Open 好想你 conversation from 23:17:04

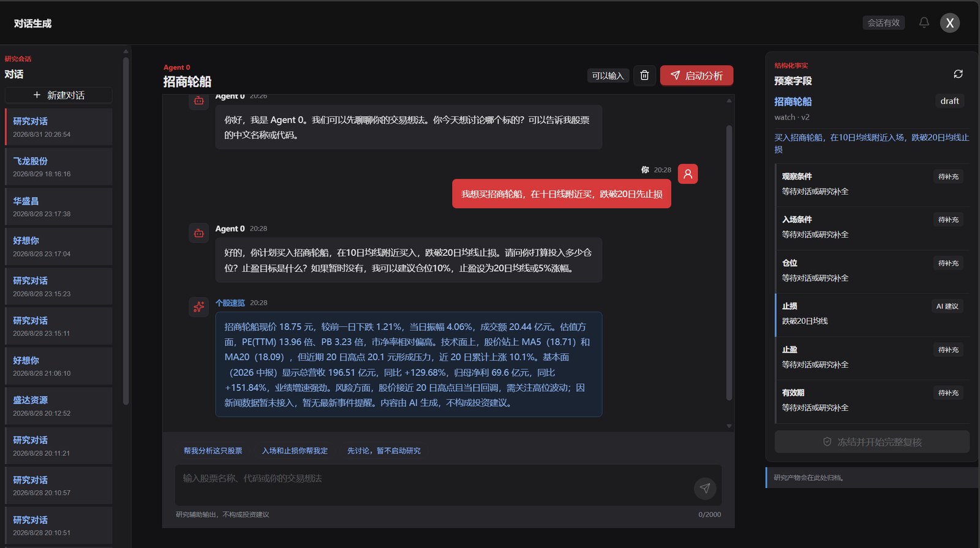tap(59, 246)
